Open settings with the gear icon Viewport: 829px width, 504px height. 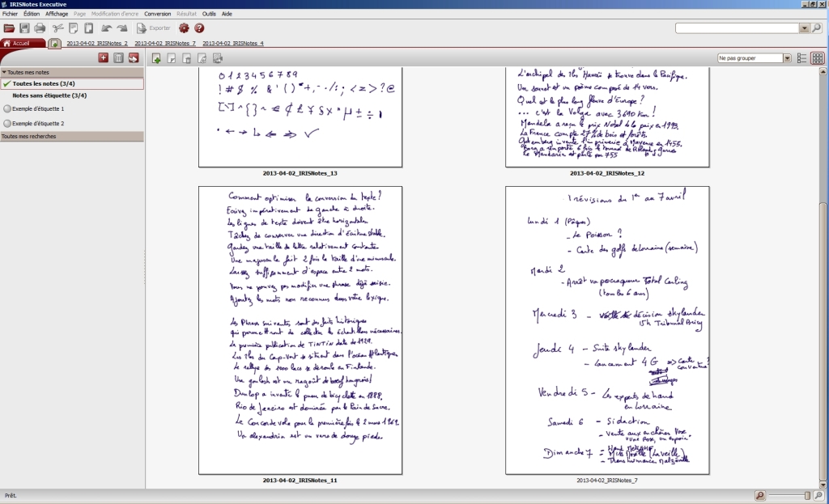pos(184,28)
